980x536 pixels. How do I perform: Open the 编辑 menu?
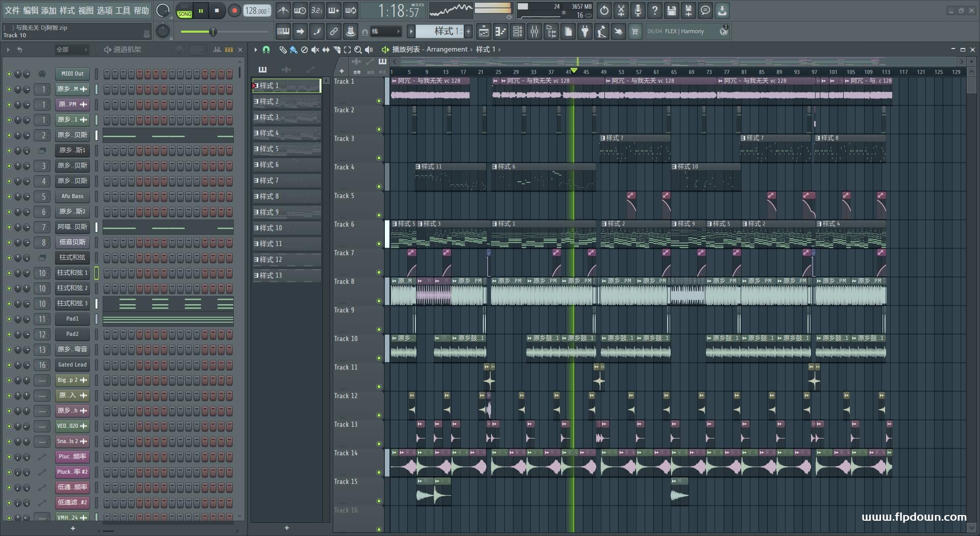tap(30, 10)
